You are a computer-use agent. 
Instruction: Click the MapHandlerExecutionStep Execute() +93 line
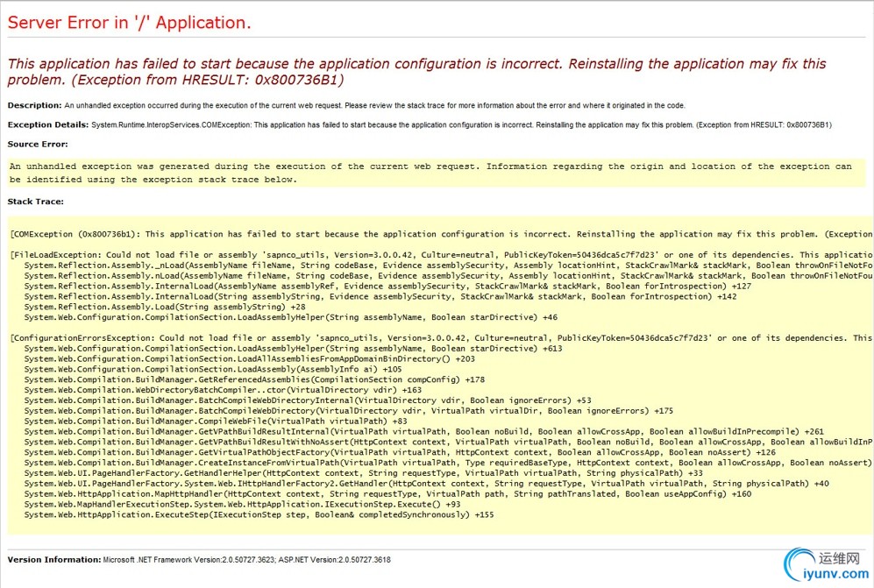coord(242,504)
